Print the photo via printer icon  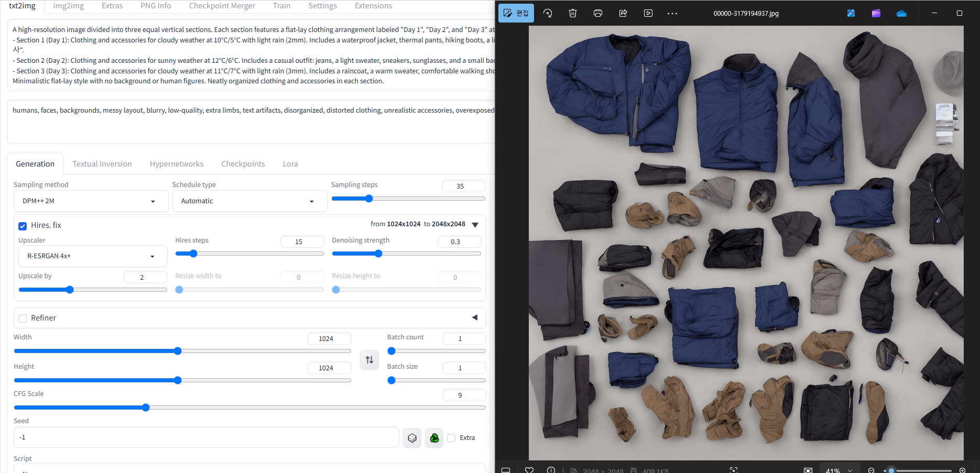[598, 13]
